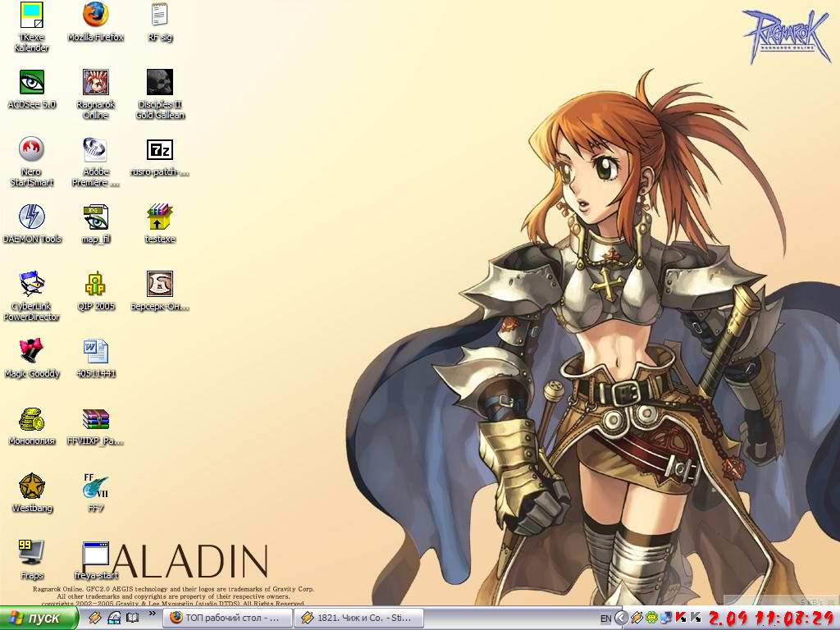Click the green smiley flower tray icon
The height and width of the screenshot is (630, 840).
coord(651,619)
